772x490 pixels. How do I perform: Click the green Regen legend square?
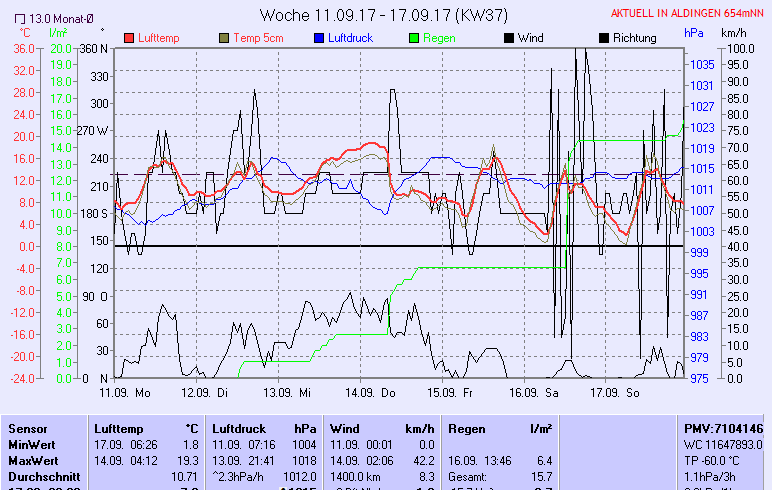[413, 38]
